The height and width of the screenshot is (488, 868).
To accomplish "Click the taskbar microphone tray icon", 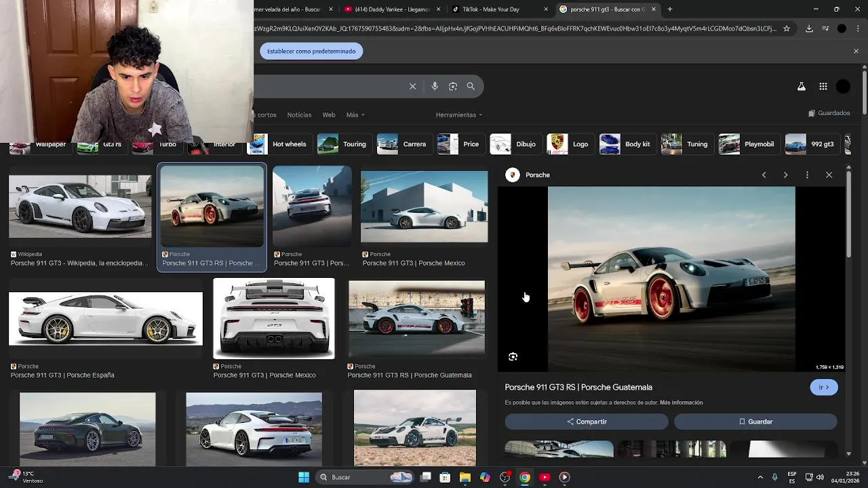I will (x=774, y=477).
